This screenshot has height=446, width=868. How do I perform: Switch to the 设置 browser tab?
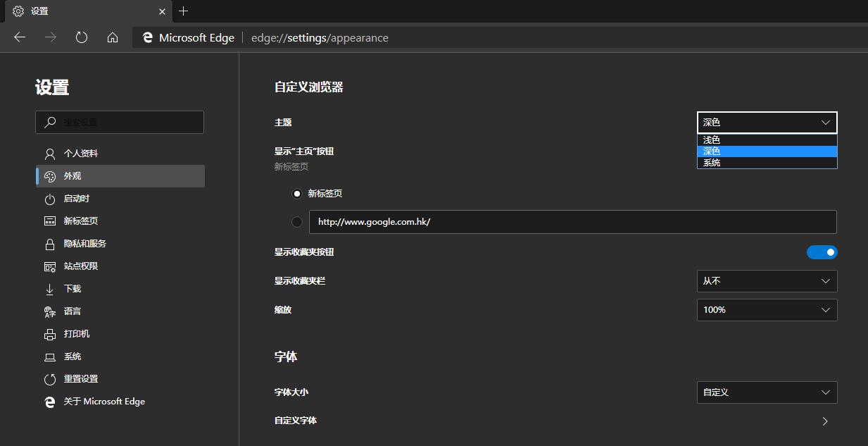pyautogui.click(x=84, y=11)
